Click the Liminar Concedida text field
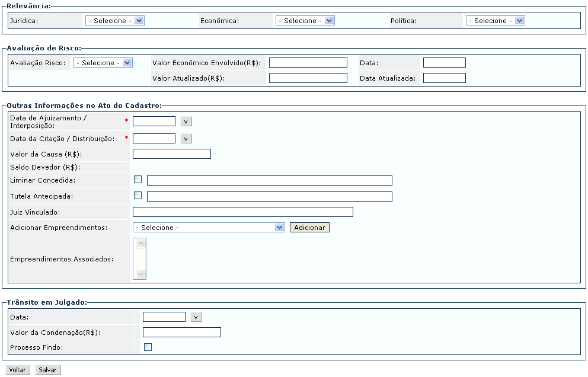 coord(270,180)
